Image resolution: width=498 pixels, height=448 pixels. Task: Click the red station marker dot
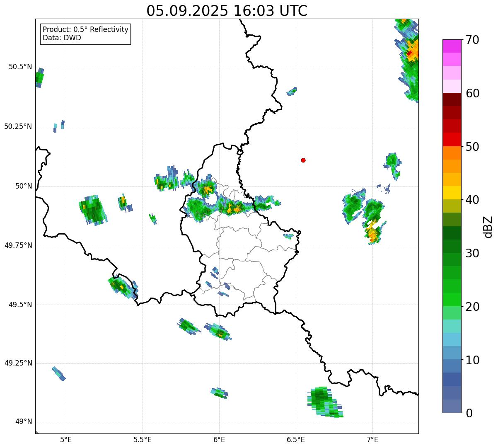tap(303, 160)
